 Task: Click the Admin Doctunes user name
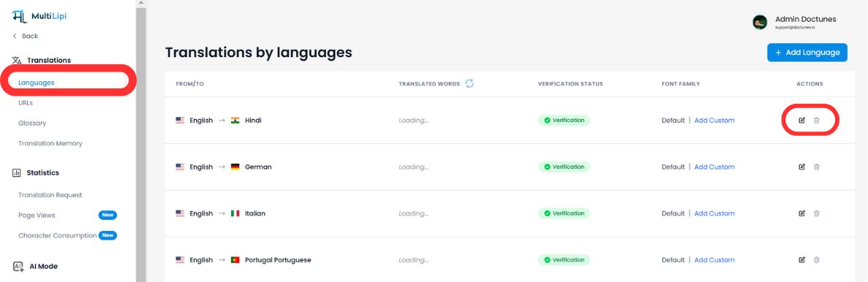tap(805, 19)
